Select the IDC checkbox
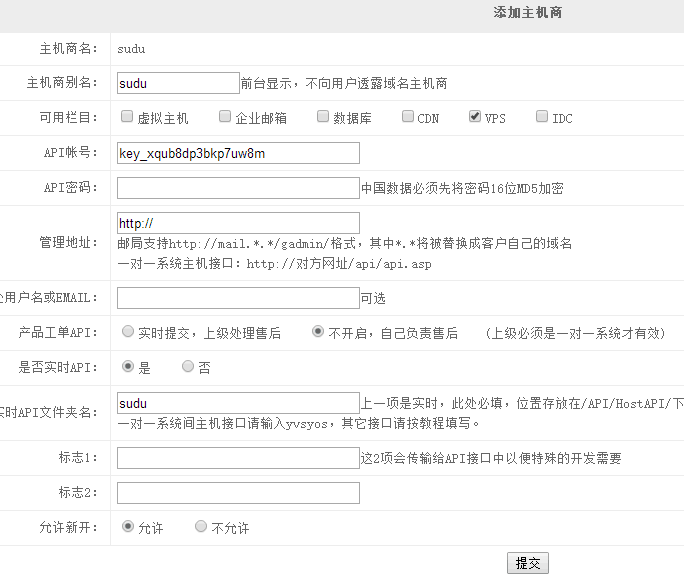The width and height of the screenshot is (684, 577). [x=542, y=117]
